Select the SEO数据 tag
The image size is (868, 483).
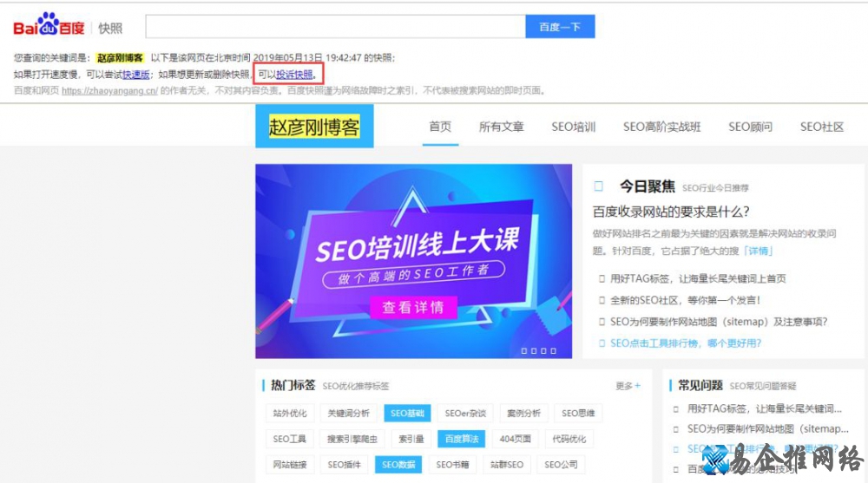pyautogui.click(x=398, y=465)
